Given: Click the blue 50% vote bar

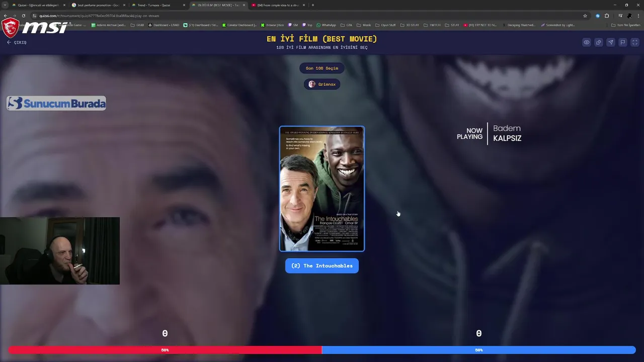Looking at the screenshot, I should point(478,350).
